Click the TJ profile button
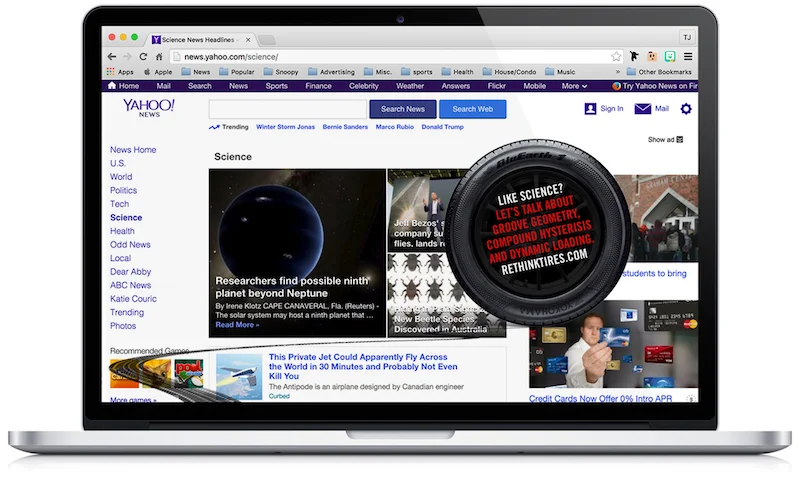 687,37
